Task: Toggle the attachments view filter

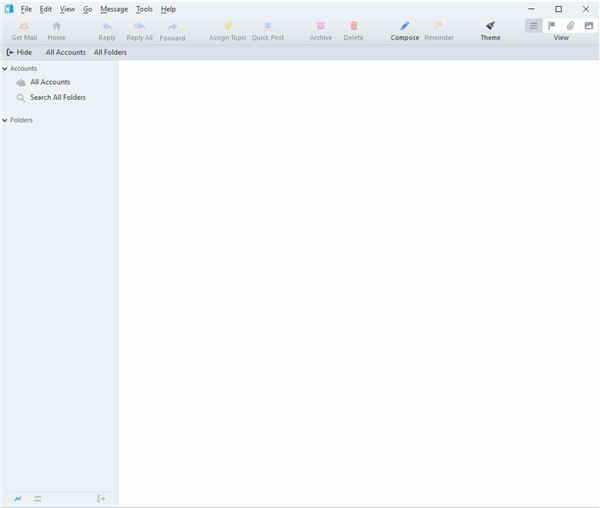Action: tap(570, 25)
